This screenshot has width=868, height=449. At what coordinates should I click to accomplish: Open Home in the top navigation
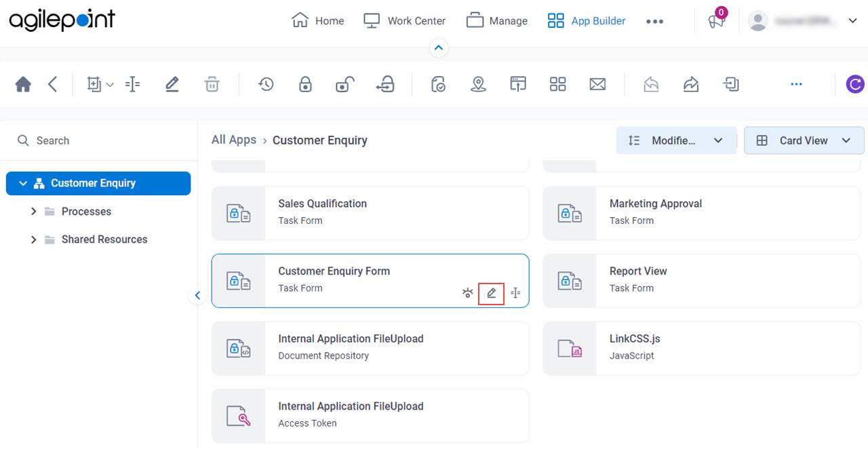(317, 21)
